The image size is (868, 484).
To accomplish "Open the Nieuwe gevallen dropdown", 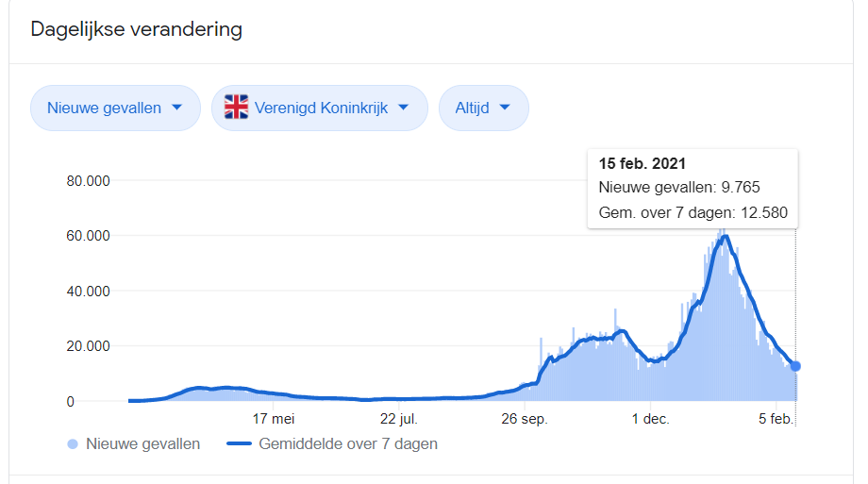I will [115, 108].
